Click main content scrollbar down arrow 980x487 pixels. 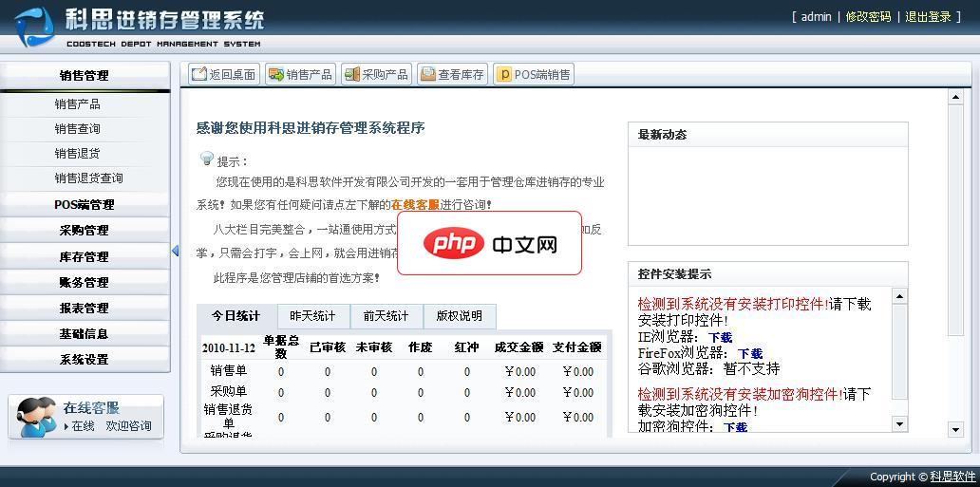(955, 429)
